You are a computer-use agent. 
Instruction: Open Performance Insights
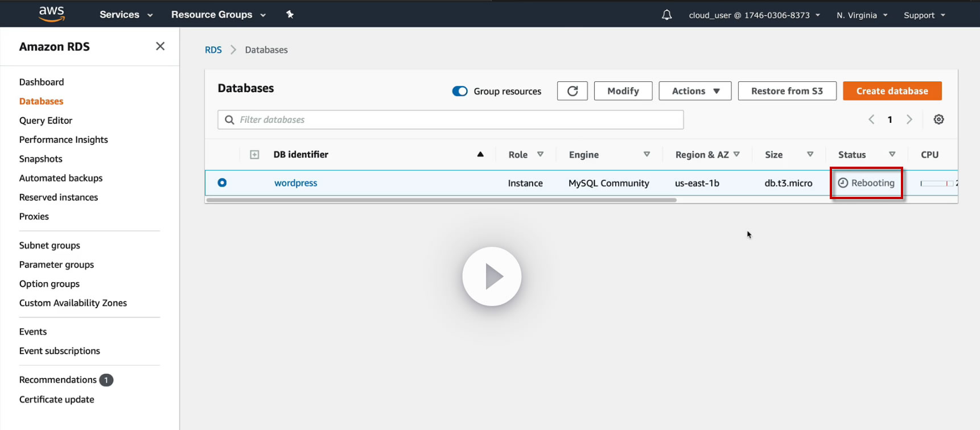[63, 140]
